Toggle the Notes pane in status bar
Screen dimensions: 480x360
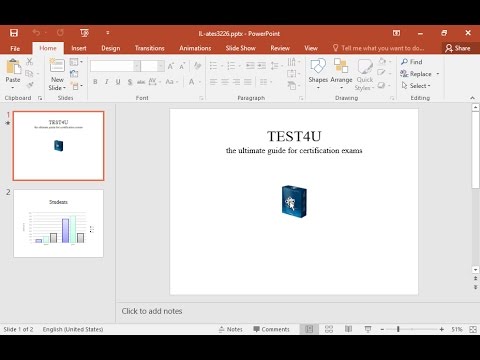(x=230, y=329)
